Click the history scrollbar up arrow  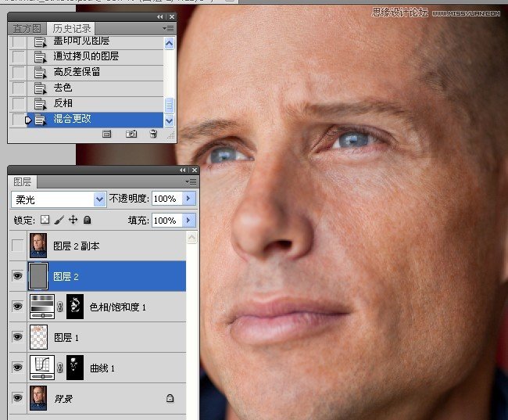[169, 43]
